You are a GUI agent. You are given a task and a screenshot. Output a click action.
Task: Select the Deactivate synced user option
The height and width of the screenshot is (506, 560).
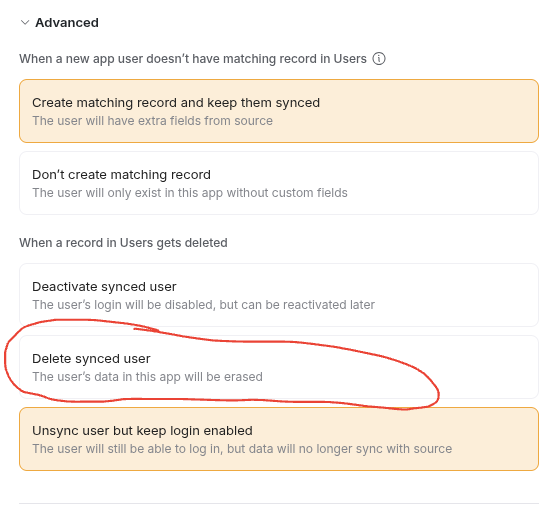coord(279,295)
